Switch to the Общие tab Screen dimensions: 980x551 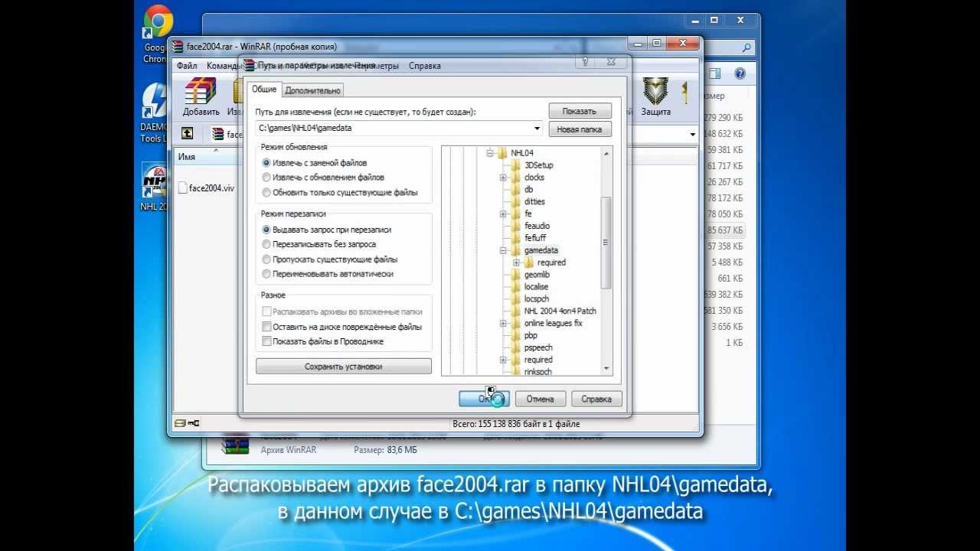[264, 90]
